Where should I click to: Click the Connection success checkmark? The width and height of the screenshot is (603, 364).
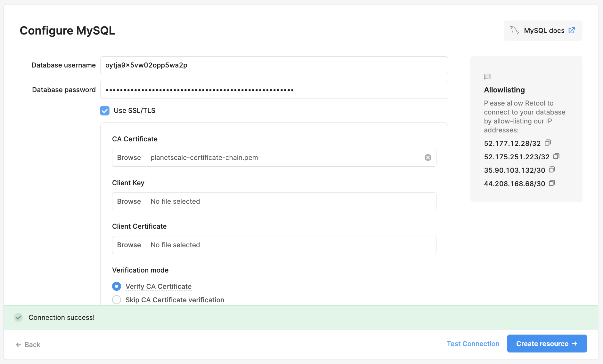pyautogui.click(x=19, y=317)
